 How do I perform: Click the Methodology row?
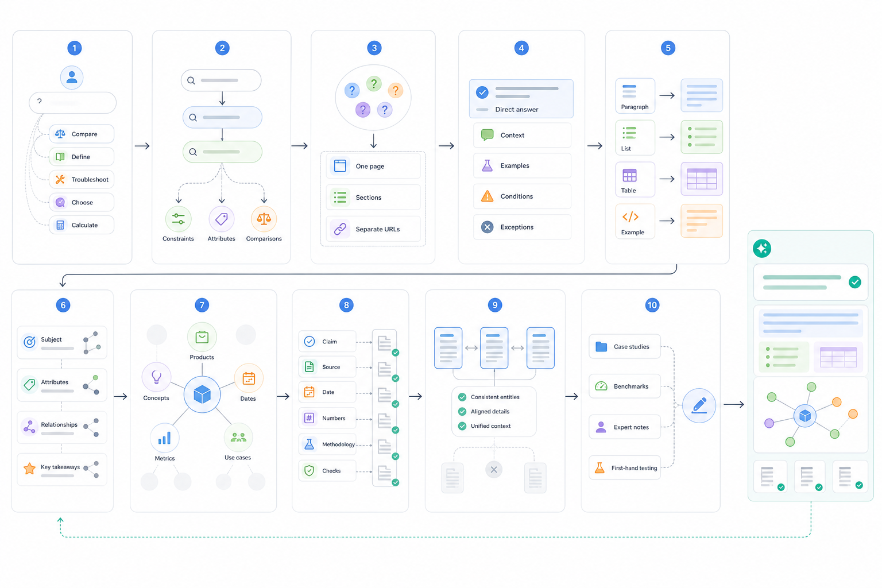[327, 444]
